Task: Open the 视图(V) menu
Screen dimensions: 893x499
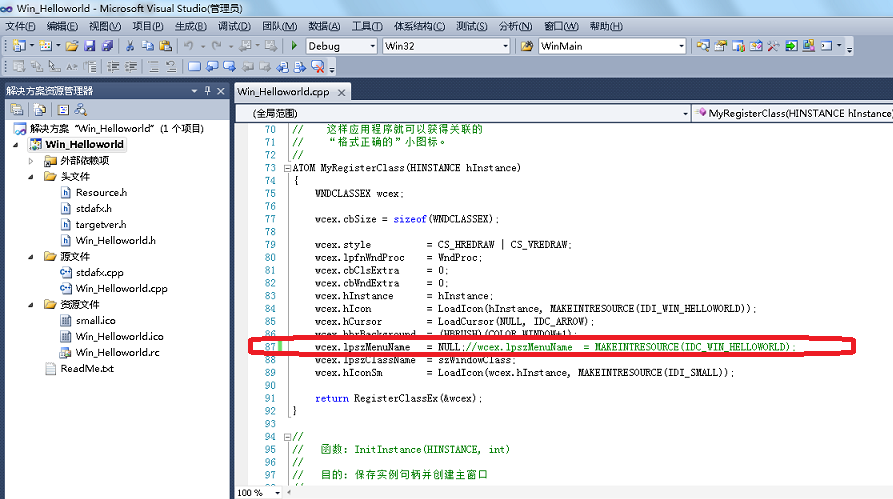Action: pyautogui.click(x=105, y=26)
